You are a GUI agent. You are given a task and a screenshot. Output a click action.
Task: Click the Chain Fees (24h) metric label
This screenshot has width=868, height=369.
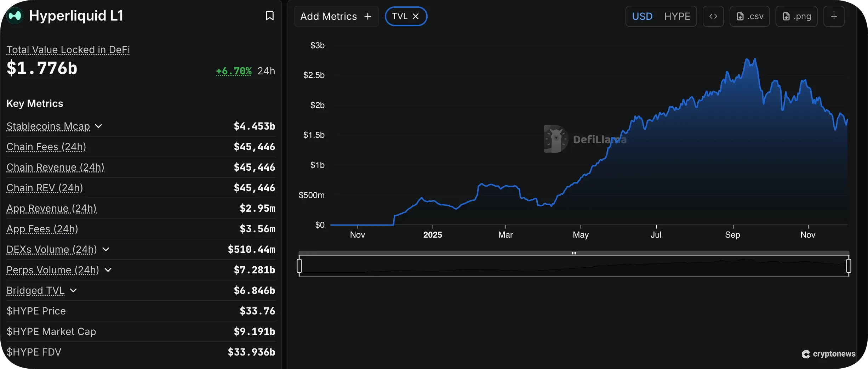click(x=46, y=147)
